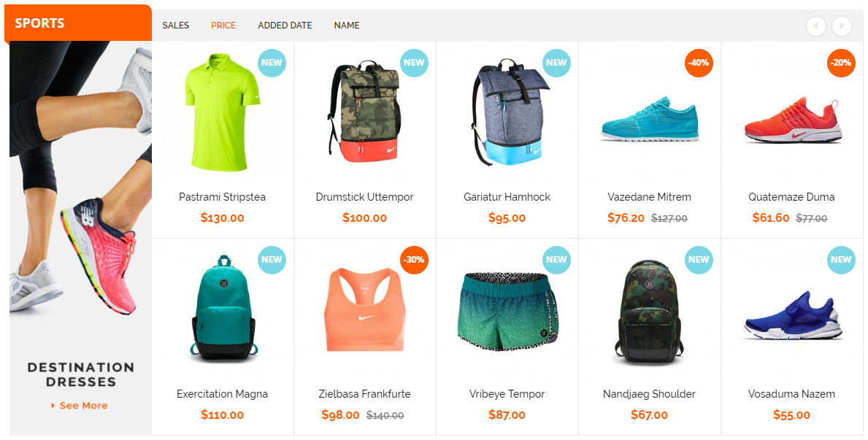Sort products by the SALES tab
Viewport: 868px width, 440px height.
pyautogui.click(x=176, y=26)
